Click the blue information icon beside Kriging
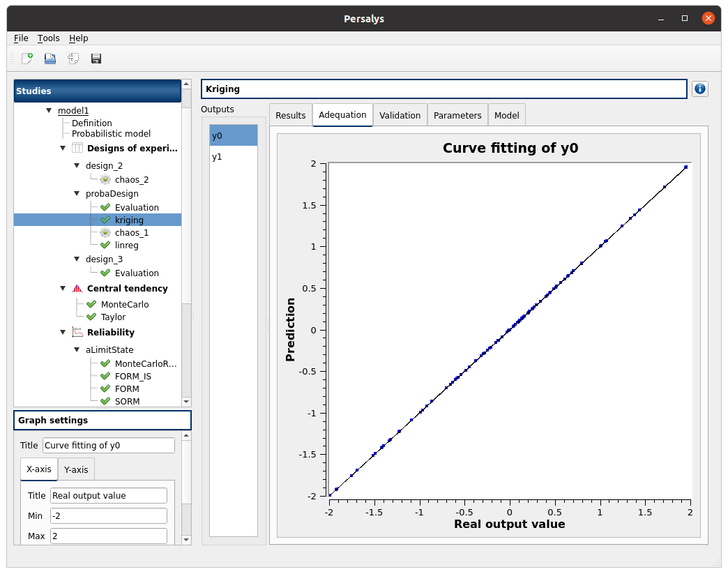728x574 pixels. (700, 89)
